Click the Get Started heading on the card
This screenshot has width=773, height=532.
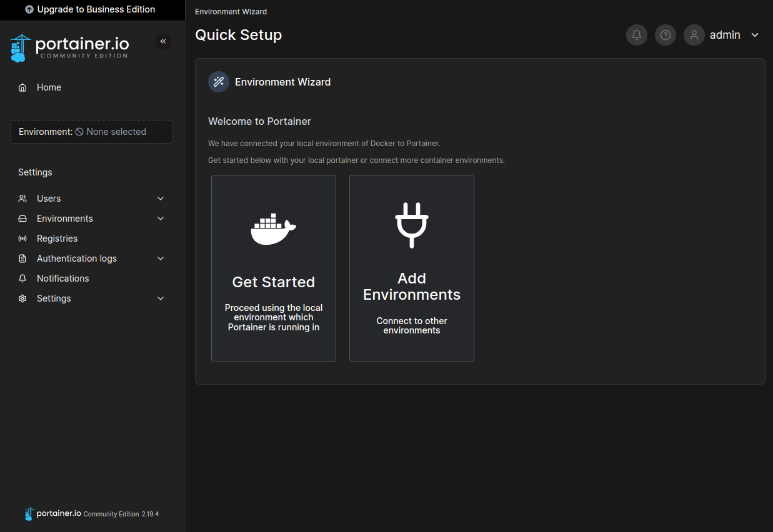[x=274, y=282]
